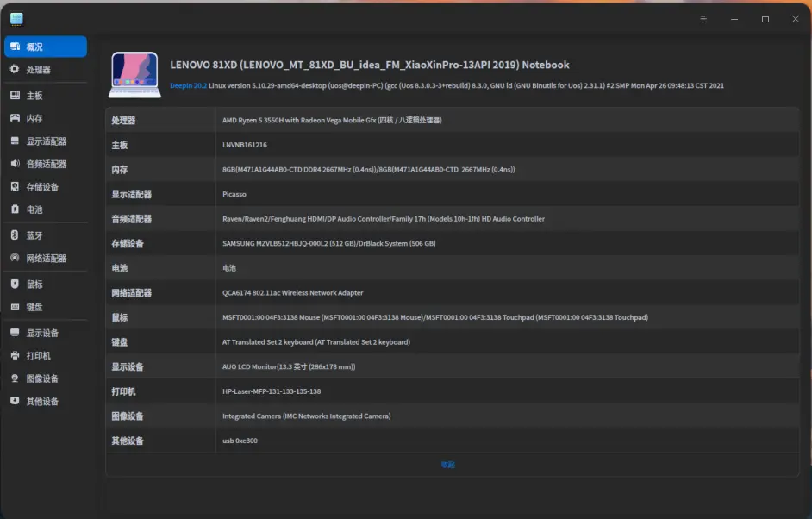Viewport: 812px width, 519px height.
Task: Open the 键盘 keyboard icon in the sidebar
Action: 15,307
